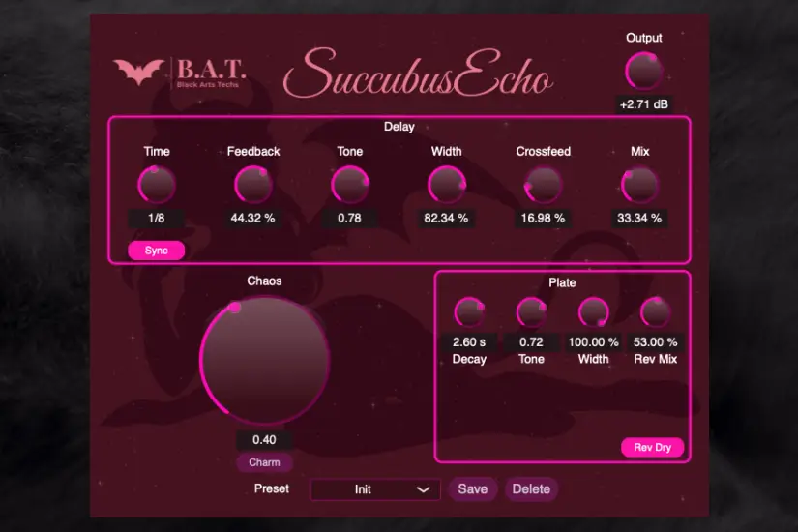Click the Decay label

pos(469,360)
